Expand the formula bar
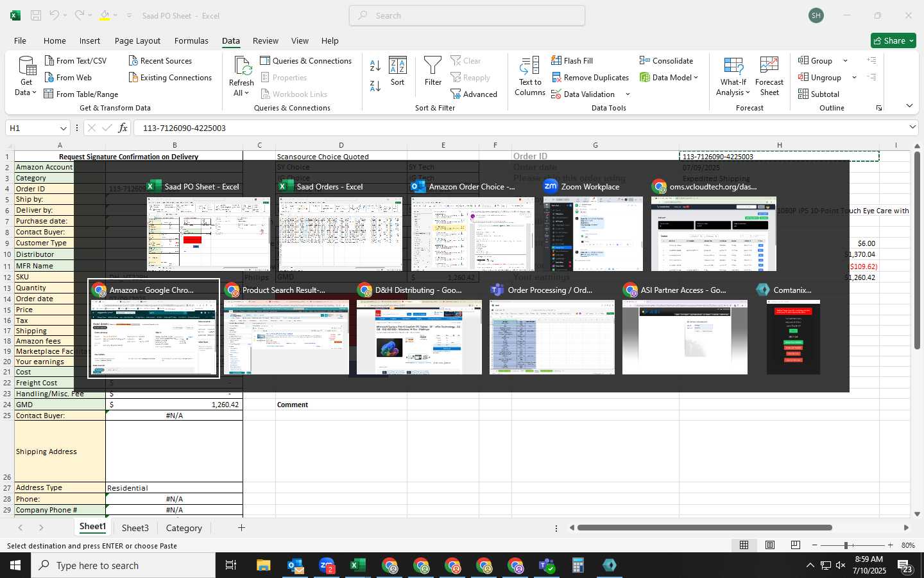924x578 pixels. click(912, 127)
